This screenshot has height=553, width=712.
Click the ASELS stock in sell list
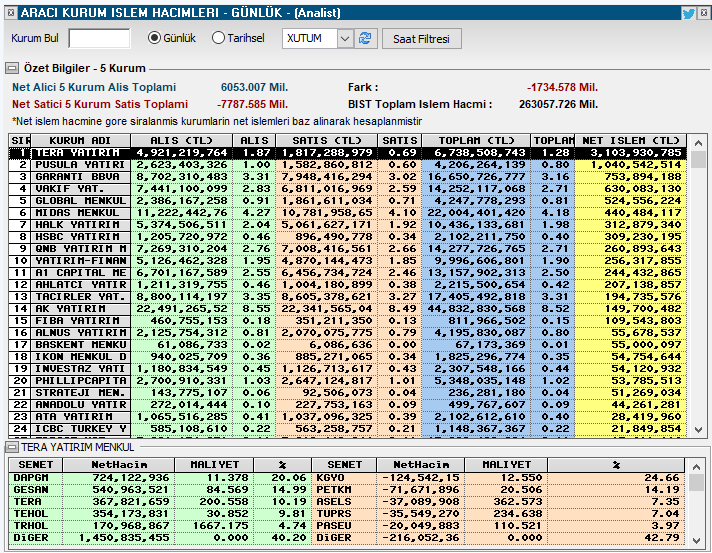334,502
